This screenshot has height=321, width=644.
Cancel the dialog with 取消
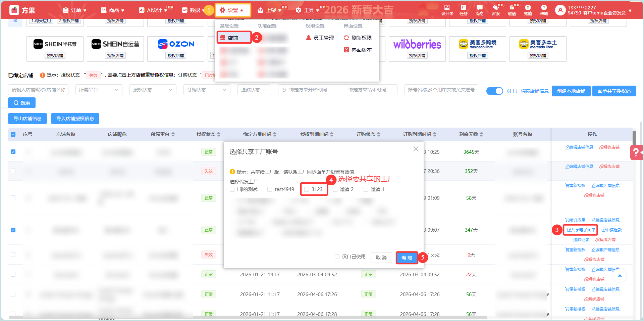coord(381,258)
